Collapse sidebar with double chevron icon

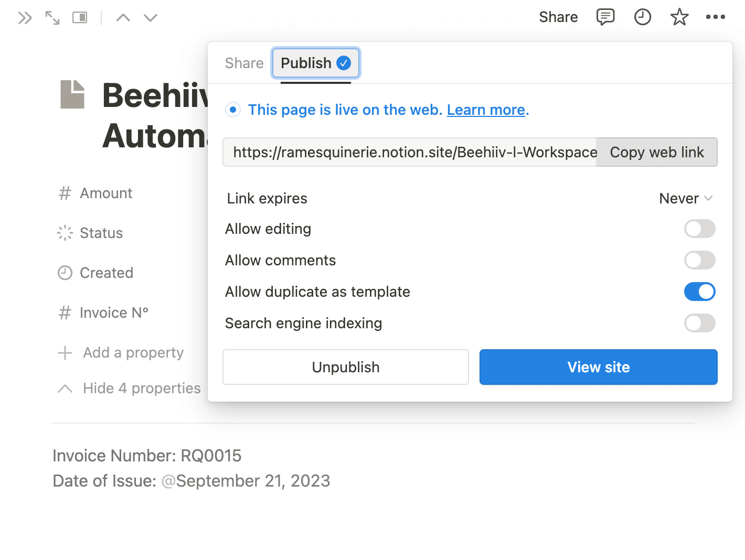[25, 18]
